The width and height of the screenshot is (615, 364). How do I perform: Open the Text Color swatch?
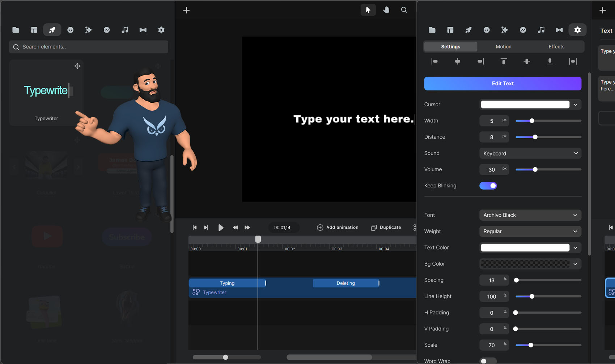pyautogui.click(x=525, y=247)
